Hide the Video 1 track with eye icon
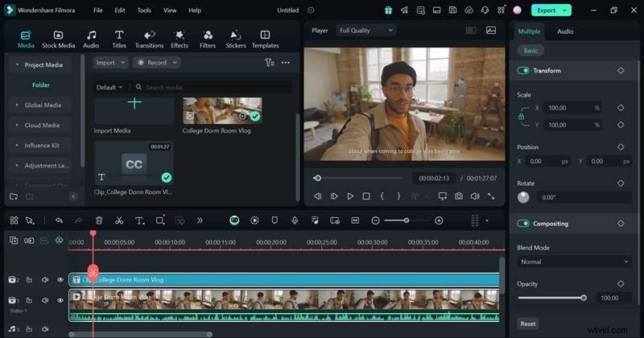This screenshot has height=338, width=644. tap(60, 300)
